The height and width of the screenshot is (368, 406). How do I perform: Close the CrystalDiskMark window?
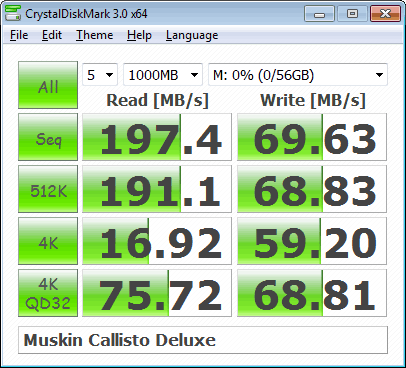click(x=385, y=14)
